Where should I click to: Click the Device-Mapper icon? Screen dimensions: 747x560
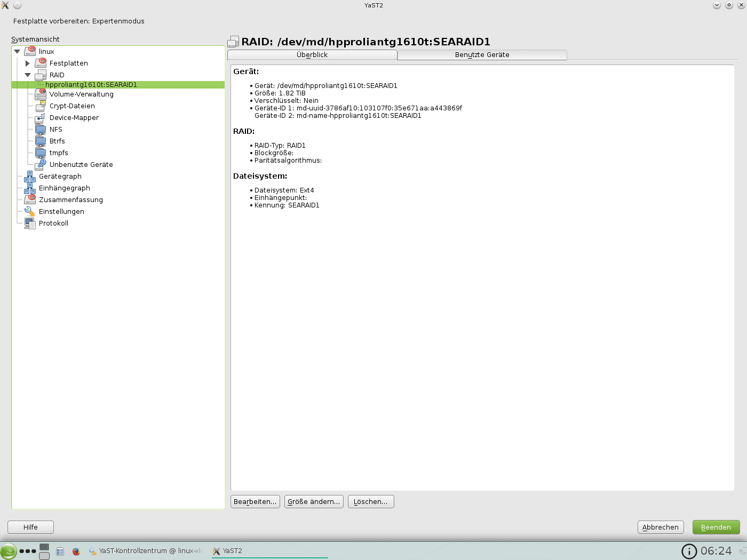click(x=41, y=117)
